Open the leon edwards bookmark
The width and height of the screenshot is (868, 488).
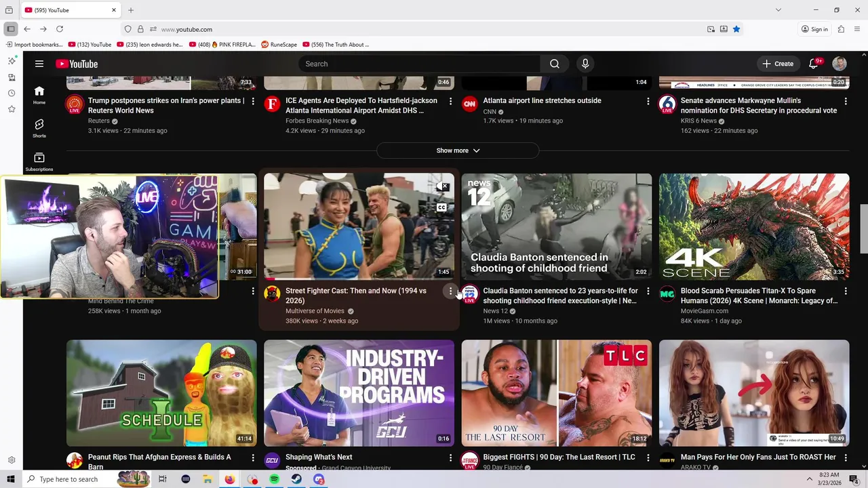coord(150,45)
